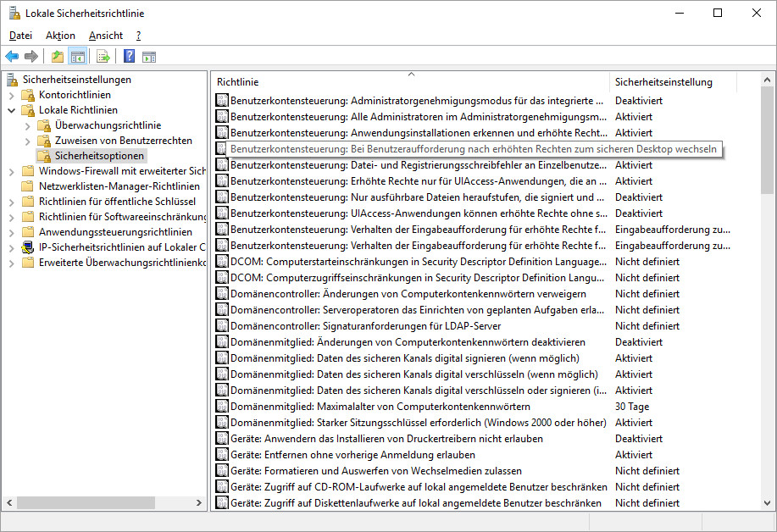Collapse the Lokale Richtlinien node

pyautogui.click(x=12, y=110)
